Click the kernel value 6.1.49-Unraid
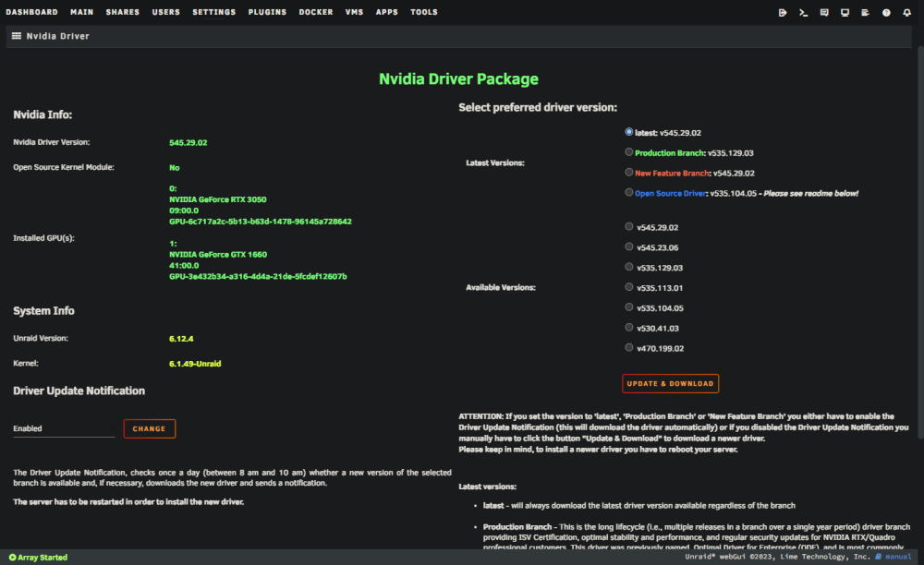This screenshot has height=565, width=924. tap(195, 364)
